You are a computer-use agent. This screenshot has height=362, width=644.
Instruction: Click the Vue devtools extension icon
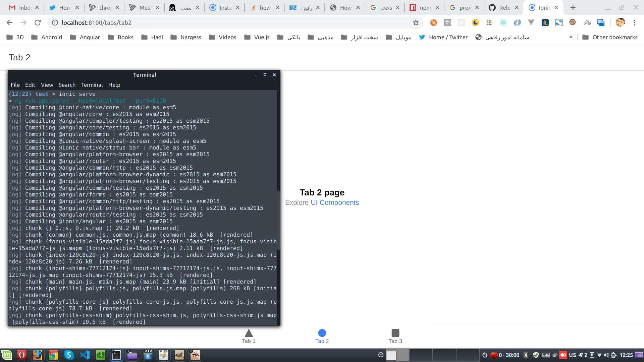click(x=531, y=22)
